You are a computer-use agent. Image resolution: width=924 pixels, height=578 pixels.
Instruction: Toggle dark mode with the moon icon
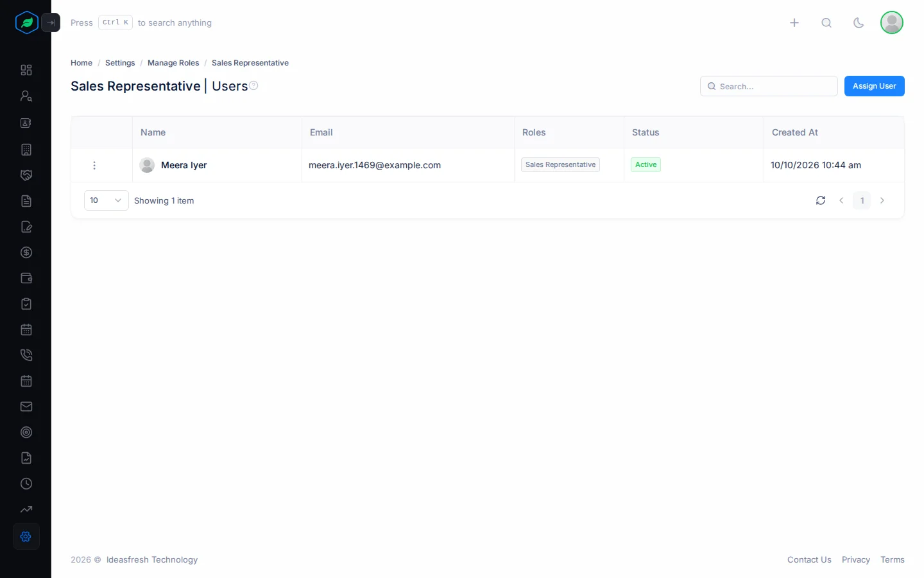coord(859,22)
